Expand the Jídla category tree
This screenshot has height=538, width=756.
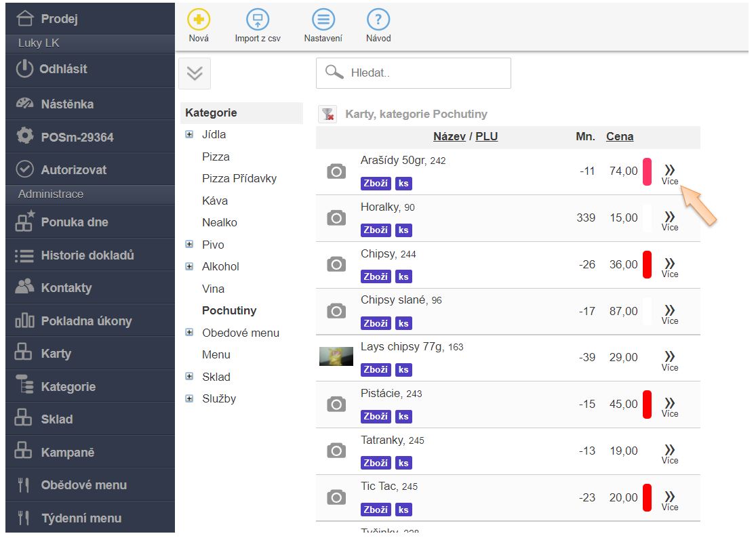coord(189,135)
